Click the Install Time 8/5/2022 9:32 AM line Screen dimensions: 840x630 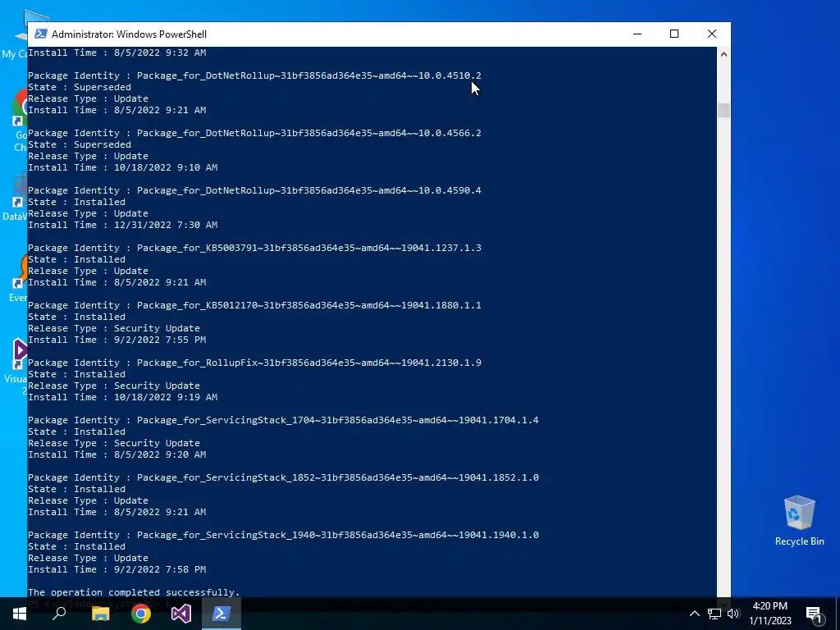tap(116, 52)
